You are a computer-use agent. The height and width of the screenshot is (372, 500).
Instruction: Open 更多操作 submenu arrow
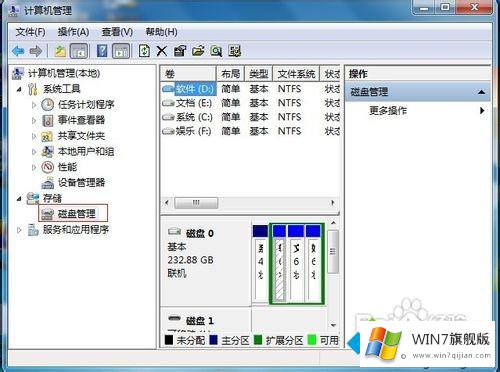click(482, 111)
